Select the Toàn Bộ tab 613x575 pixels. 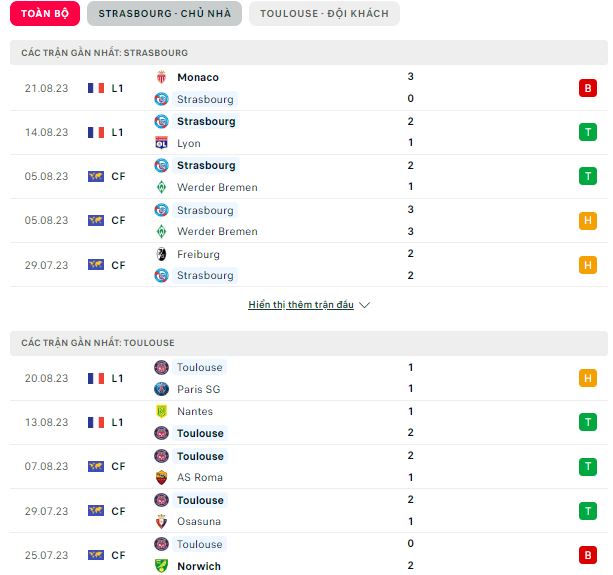45,14
